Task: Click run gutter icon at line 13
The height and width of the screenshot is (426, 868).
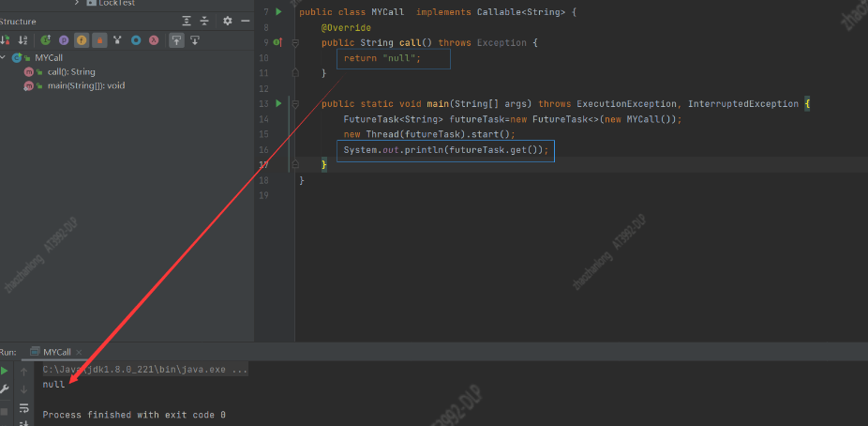Action: click(x=278, y=103)
